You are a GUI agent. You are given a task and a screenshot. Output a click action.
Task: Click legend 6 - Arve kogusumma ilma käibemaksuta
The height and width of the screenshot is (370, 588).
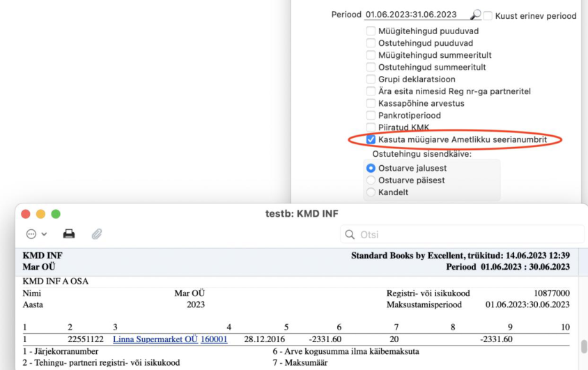[346, 351]
